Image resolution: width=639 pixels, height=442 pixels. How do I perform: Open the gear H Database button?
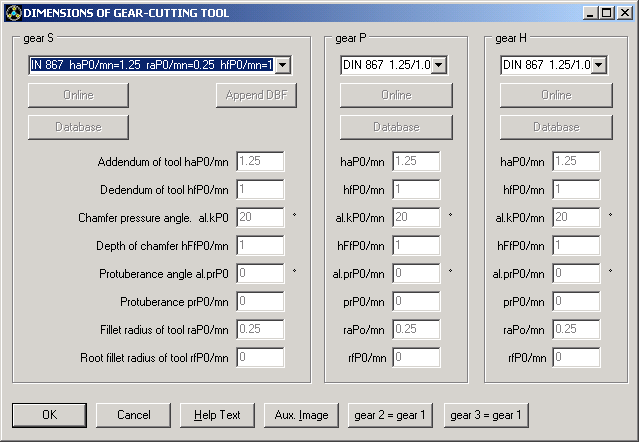(x=556, y=127)
